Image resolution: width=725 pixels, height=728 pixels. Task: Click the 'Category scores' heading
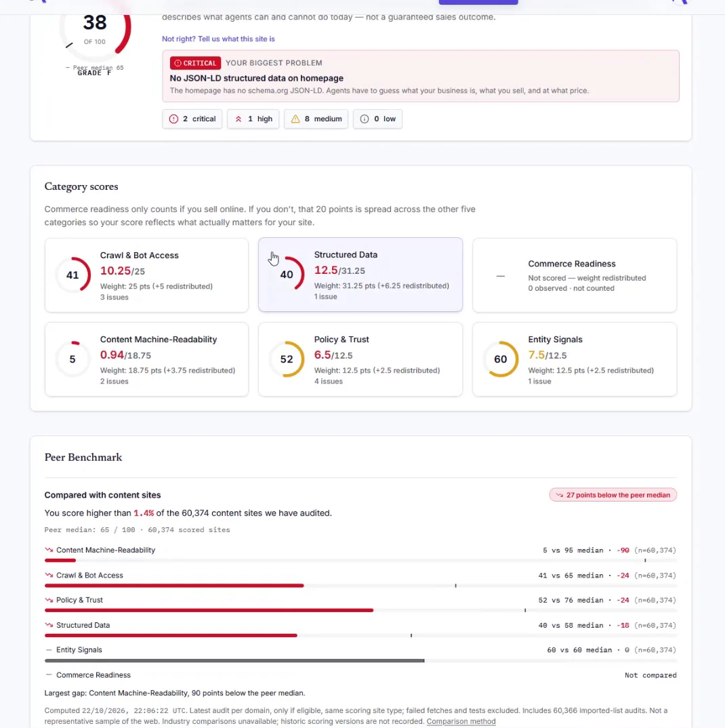81,186
